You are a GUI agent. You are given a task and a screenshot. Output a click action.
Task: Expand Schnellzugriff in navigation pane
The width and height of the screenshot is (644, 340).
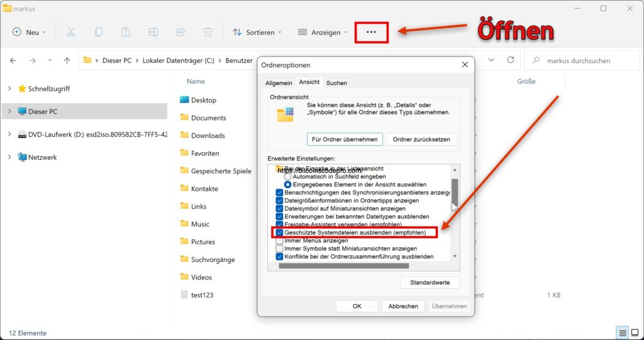(9, 88)
